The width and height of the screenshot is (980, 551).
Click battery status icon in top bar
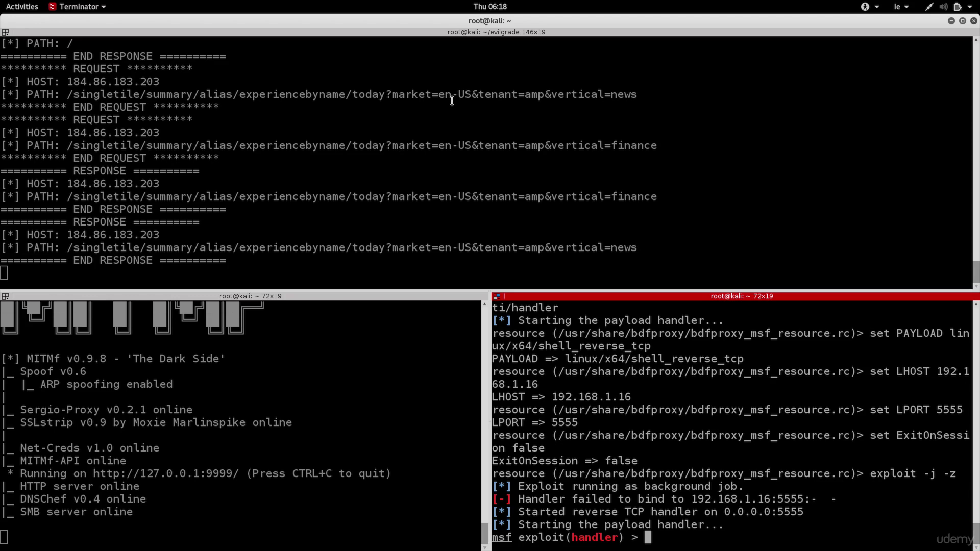point(958,7)
